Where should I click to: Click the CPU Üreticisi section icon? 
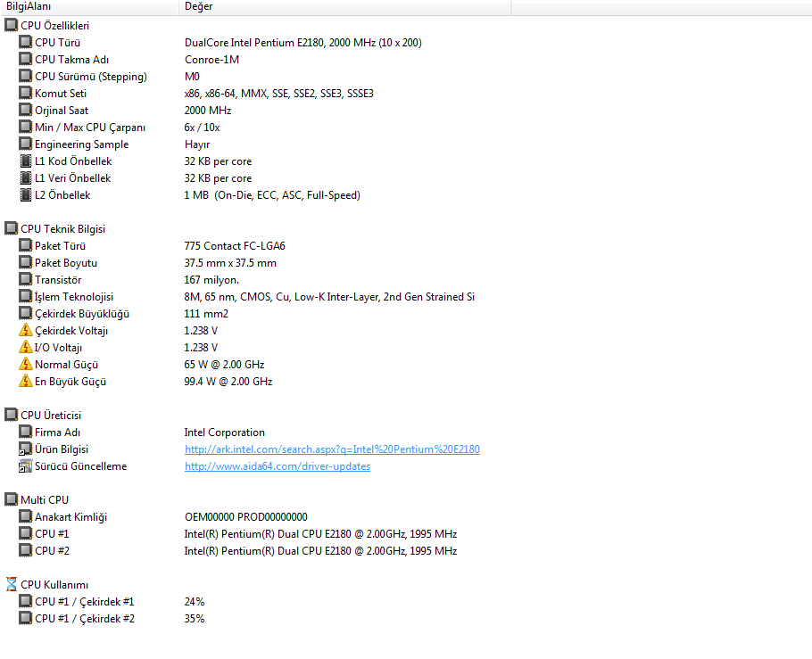pyautogui.click(x=12, y=415)
